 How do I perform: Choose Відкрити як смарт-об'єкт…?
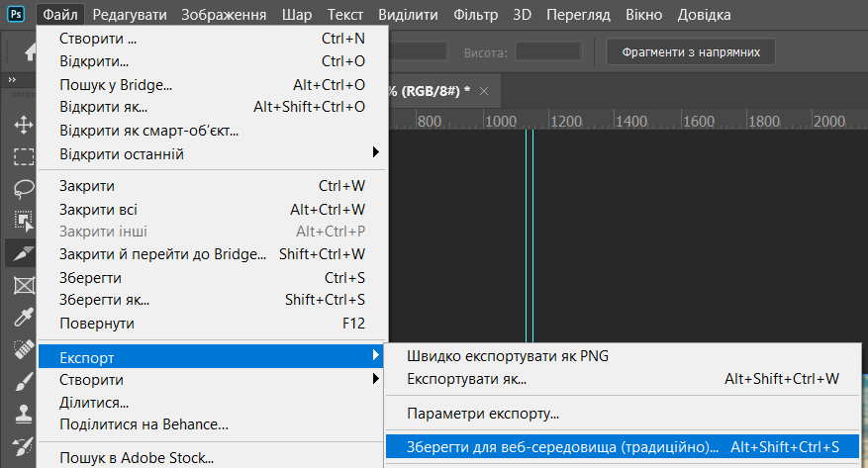(213, 131)
